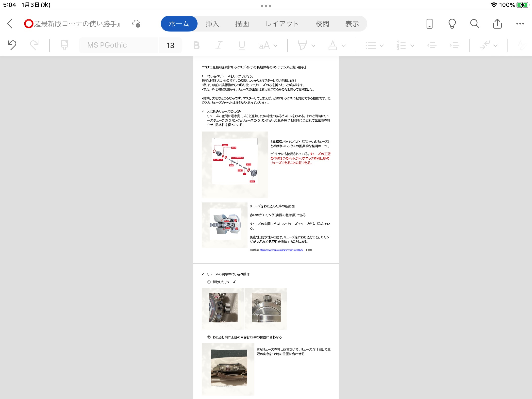Tap the checkmark item ねじ込みリューズのしくみ

(x=224, y=112)
